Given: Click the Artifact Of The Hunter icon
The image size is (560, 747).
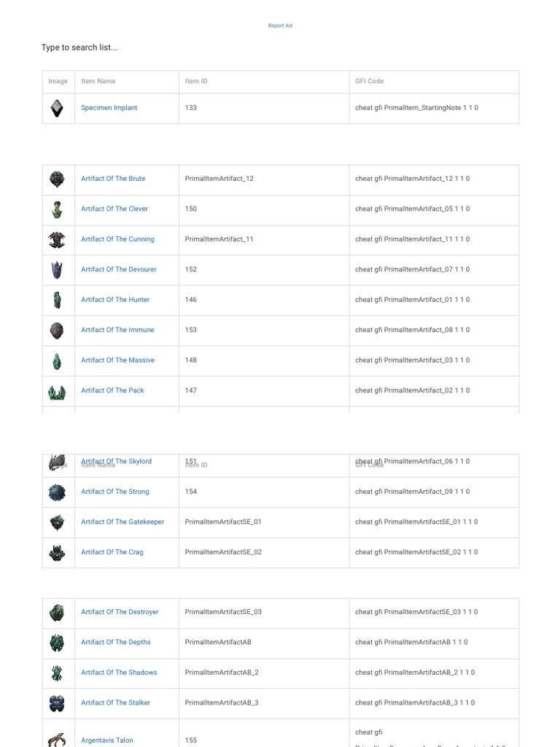Looking at the screenshot, I should (x=57, y=300).
